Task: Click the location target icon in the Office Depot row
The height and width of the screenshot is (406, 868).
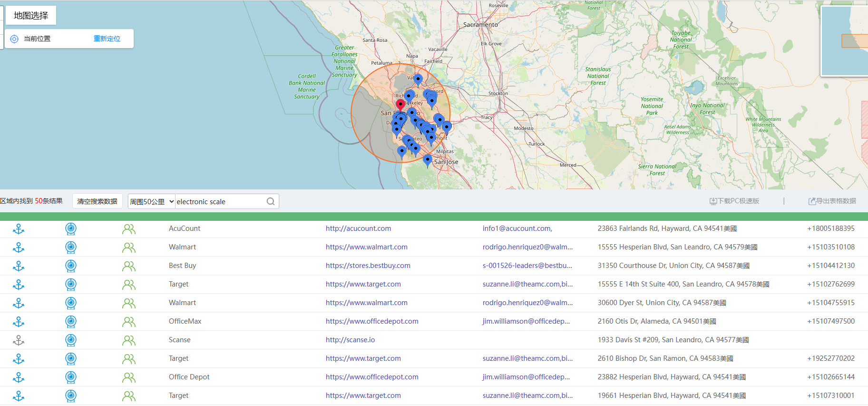Action: coord(71,377)
